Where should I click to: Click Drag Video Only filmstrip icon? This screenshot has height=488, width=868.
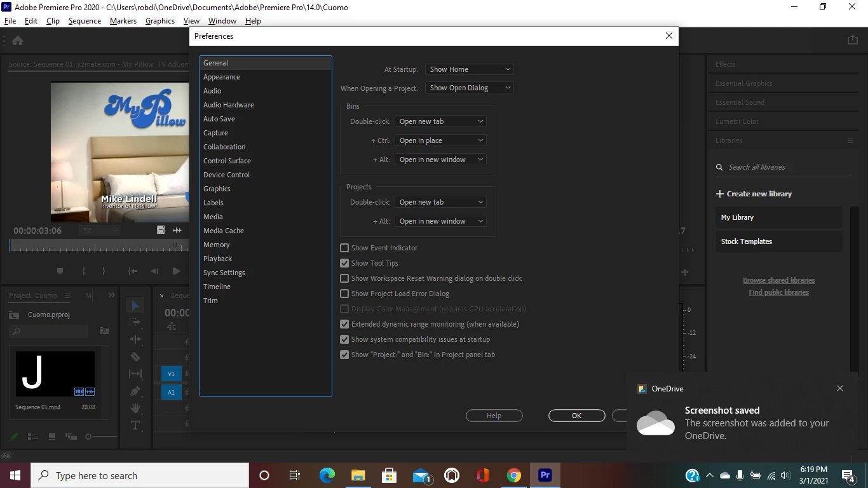tap(161, 230)
